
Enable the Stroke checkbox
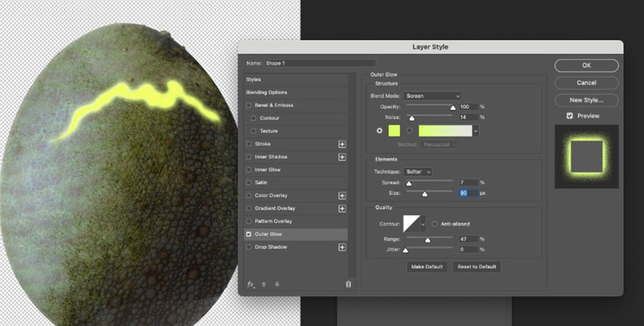[x=249, y=144]
